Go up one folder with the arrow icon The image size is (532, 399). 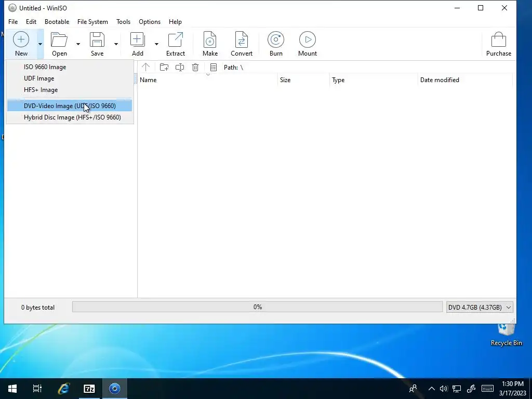point(145,67)
